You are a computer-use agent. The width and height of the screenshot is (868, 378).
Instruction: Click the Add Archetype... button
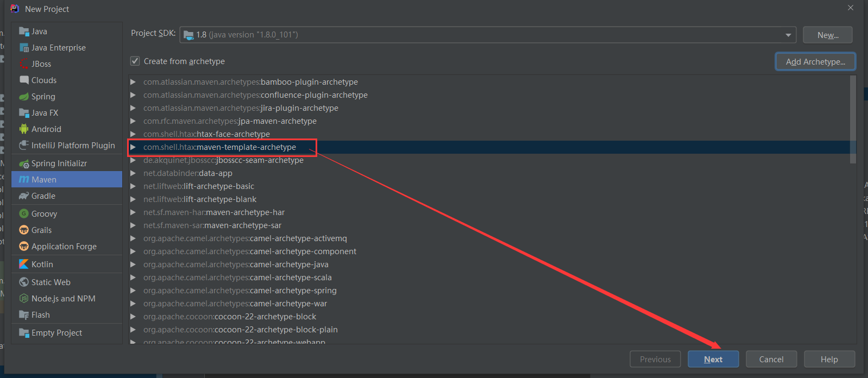(815, 61)
